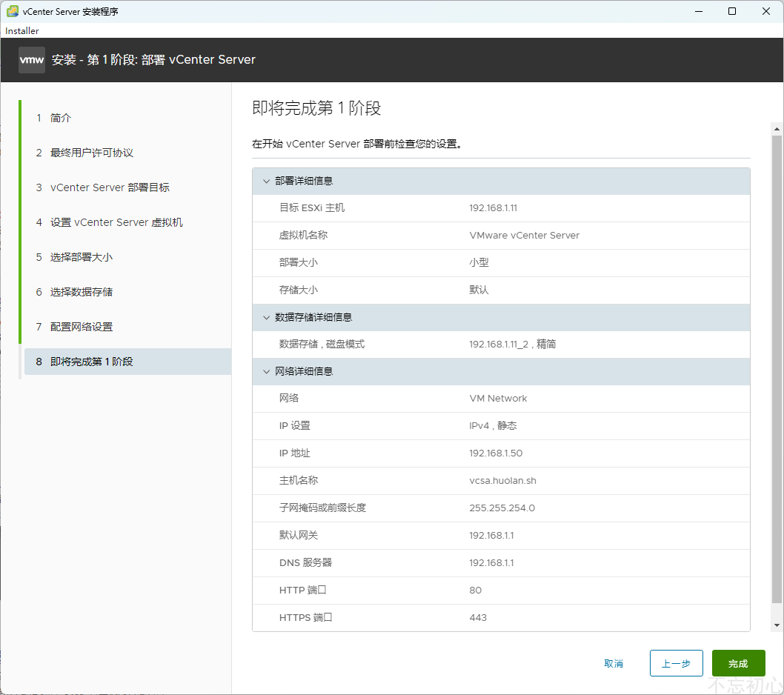Open the Installer menu

pos(22,31)
